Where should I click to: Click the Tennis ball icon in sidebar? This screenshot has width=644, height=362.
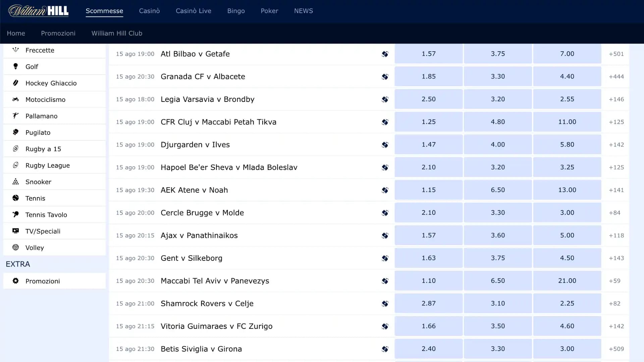(x=15, y=198)
